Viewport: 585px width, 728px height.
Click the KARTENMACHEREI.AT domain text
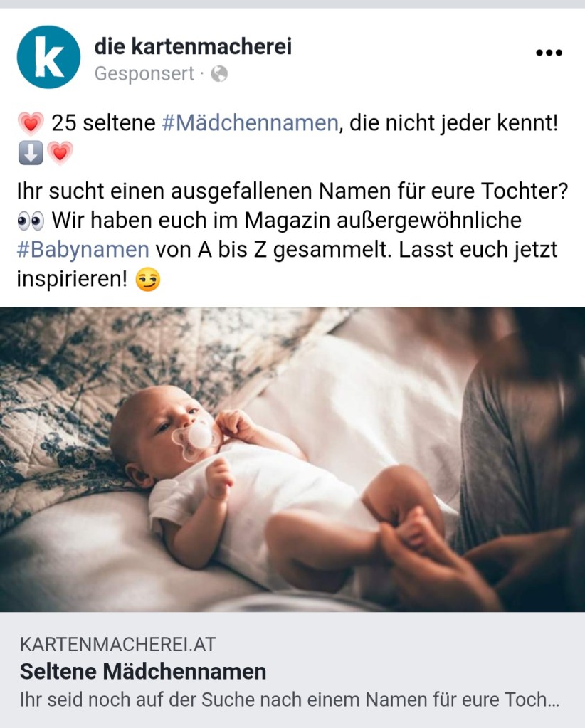pyautogui.click(x=118, y=645)
